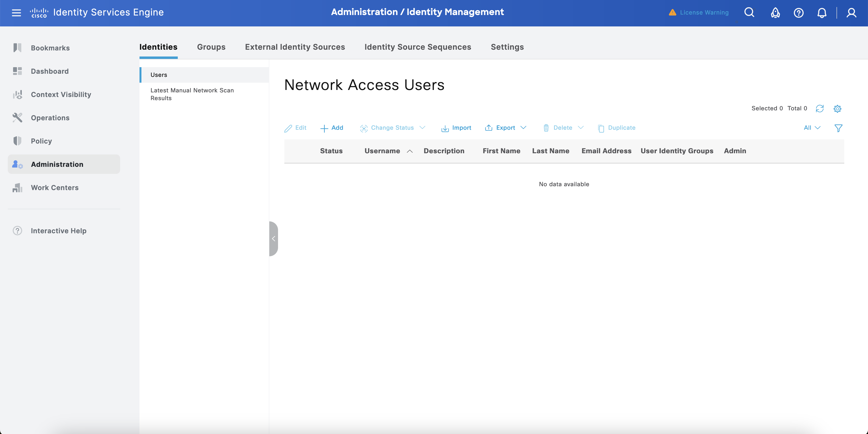Click the Operations wrench icon
The image size is (868, 434).
pos(17,117)
